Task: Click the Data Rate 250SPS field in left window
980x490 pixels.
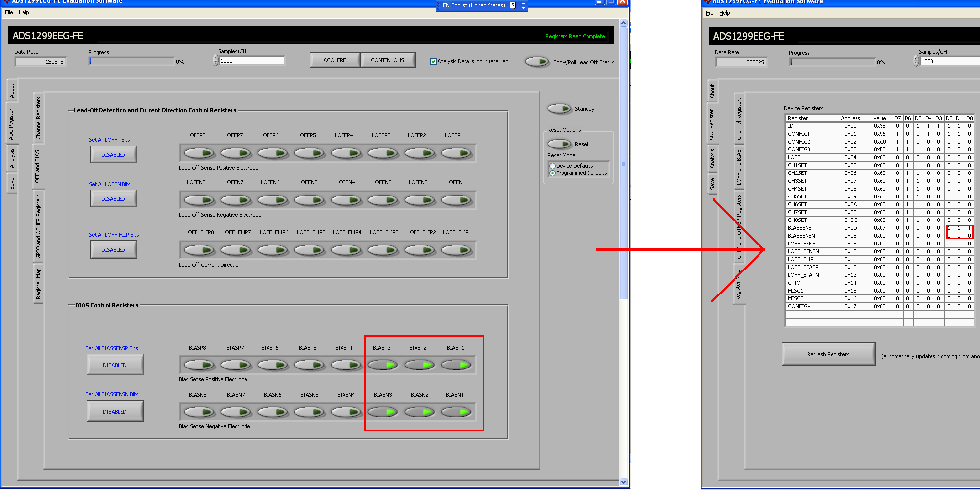Action: click(x=41, y=62)
